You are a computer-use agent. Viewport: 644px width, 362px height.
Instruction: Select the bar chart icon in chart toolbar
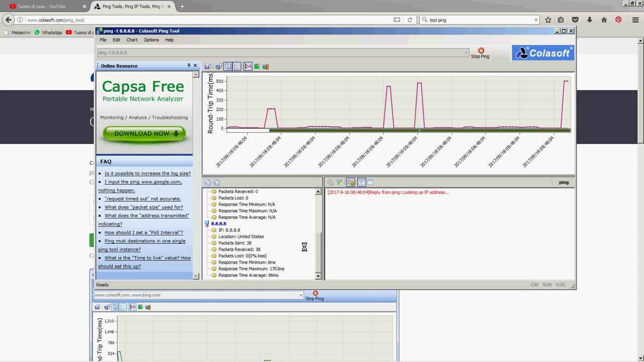(x=266, y=66)
